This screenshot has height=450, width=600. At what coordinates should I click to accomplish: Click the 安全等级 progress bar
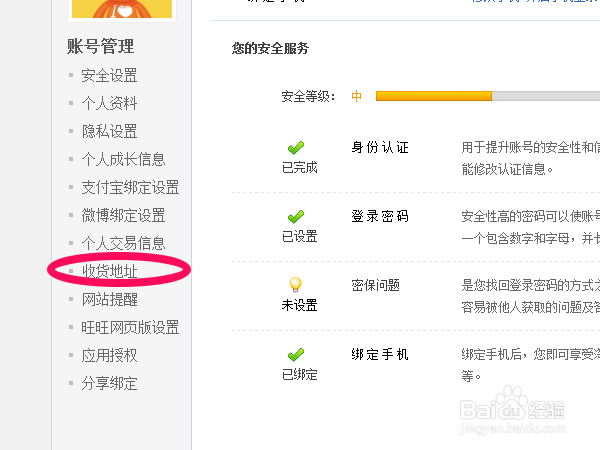487,97
